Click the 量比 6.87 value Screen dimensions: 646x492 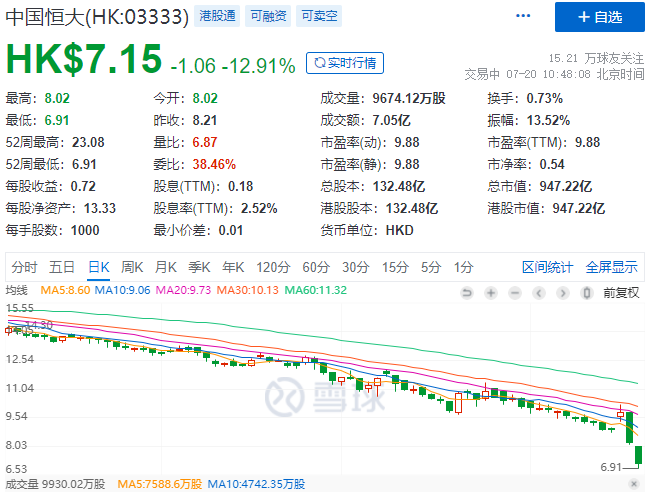[205, 142]
